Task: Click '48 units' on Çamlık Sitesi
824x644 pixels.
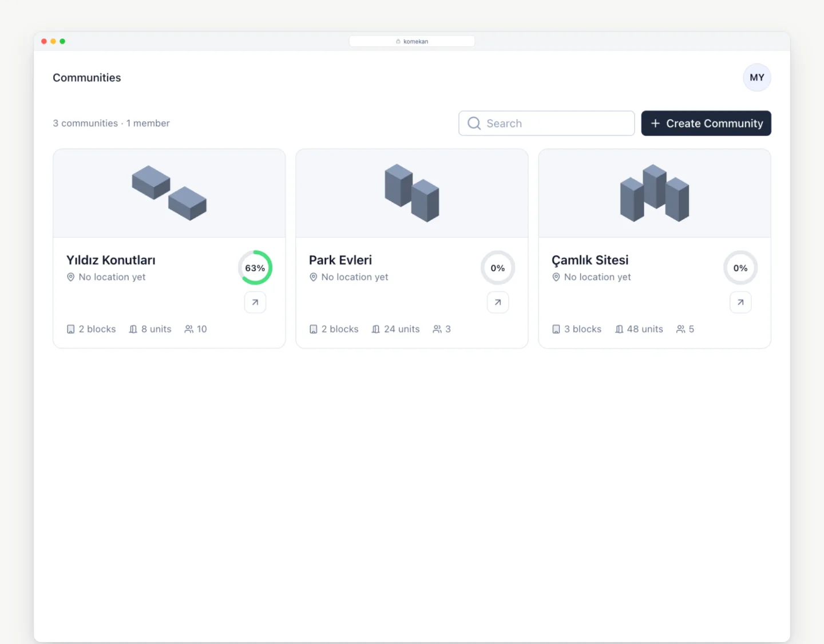Action: click(x=645, y=329)
